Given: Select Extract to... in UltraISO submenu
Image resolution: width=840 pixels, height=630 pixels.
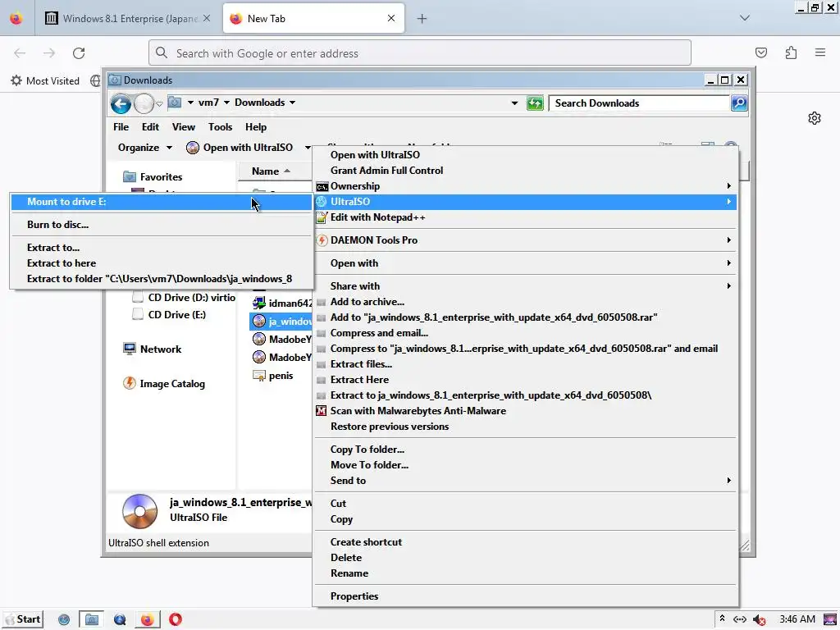Looking at the screenshot, I should tap(161, 248).
